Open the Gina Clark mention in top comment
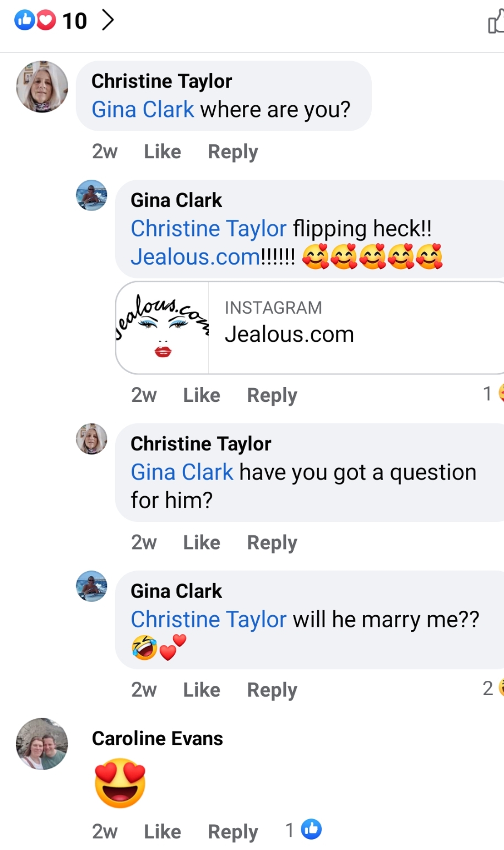Image resolution: width=504 pixels, height=850 pixels. click(143, 109)
